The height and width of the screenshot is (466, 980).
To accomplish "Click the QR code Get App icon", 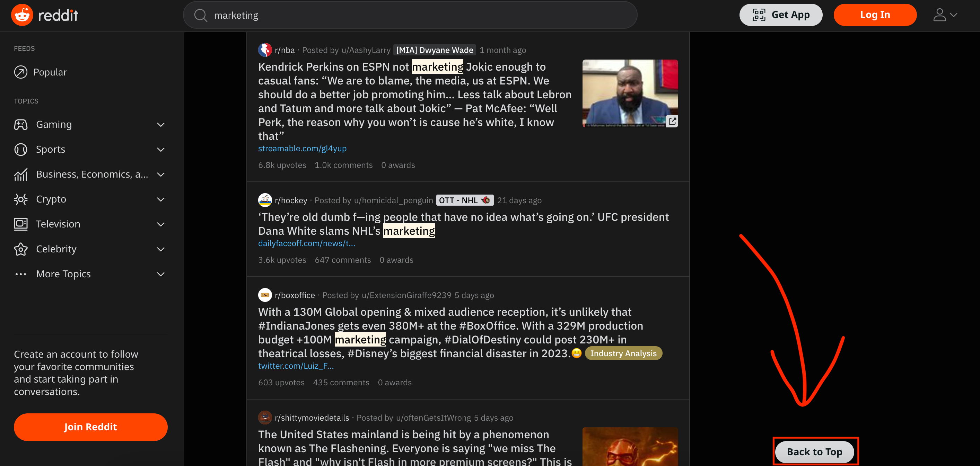I will [x=759, y=15].
